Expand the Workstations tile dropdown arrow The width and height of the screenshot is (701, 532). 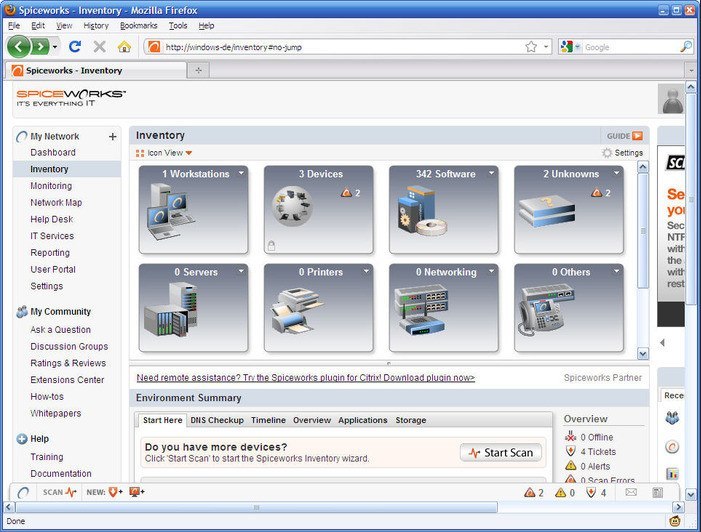pyautogui.click(x=241, y=173)
